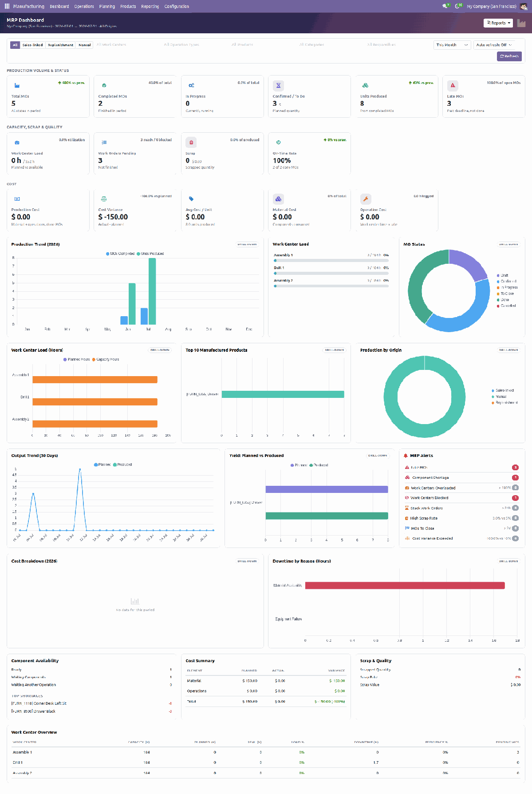The image size is (532, 794).
Task: Click Drill-down on Downtime by Reason chart
Action: coord(508,561)
